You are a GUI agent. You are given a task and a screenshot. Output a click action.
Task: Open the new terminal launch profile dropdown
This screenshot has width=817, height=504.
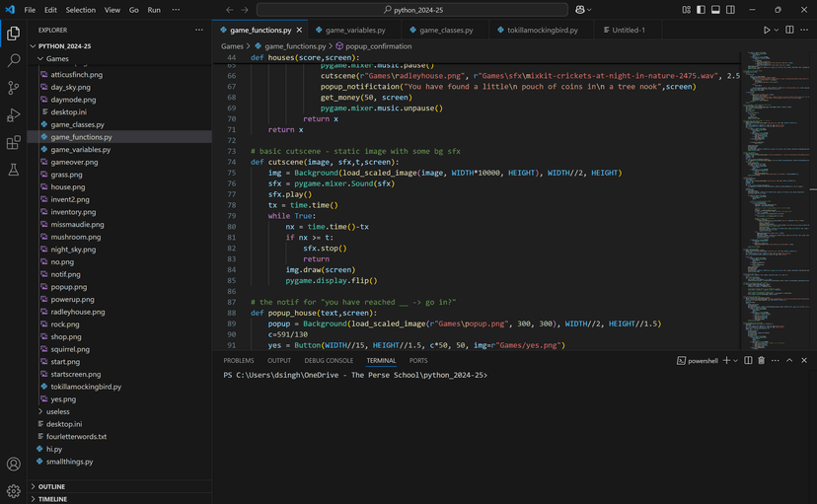click(735, 361)
